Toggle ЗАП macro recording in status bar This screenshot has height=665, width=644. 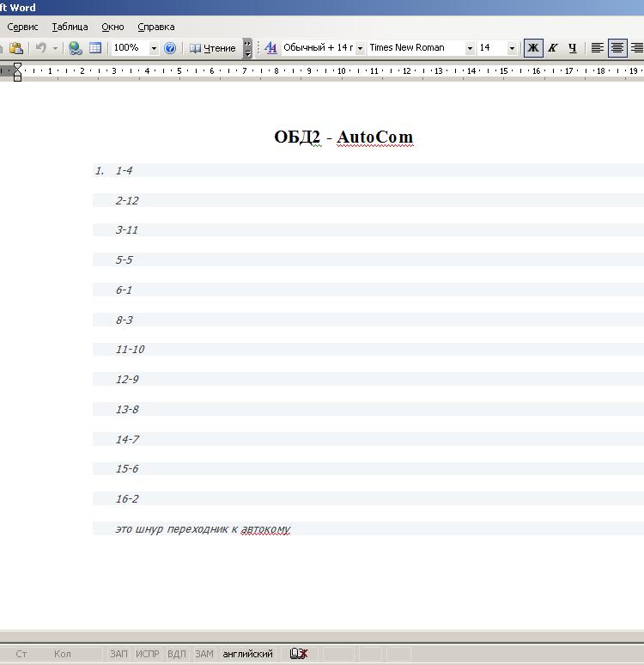(118, 654)
